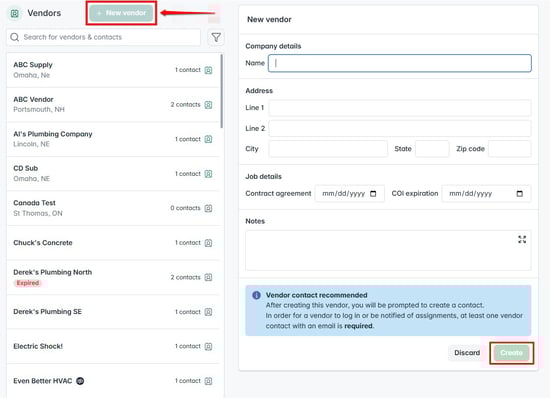Select Al's Plumbing Company name
This screenshot has height=398, width=550.
point(53,134)
